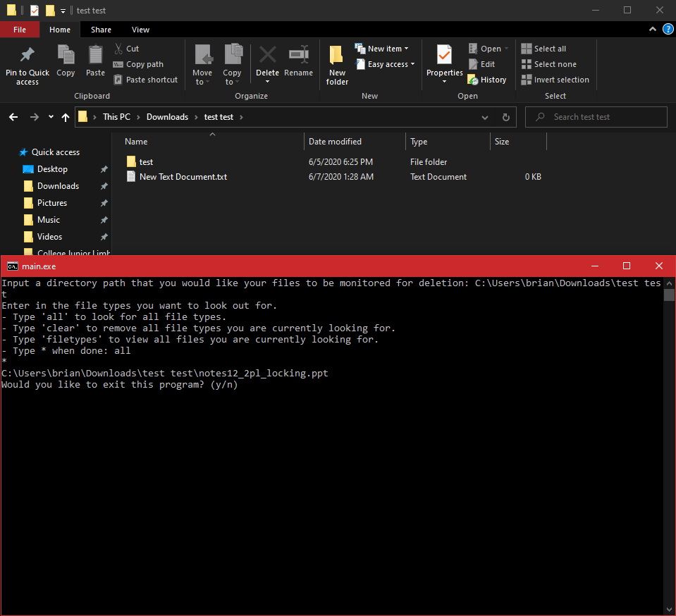Open Properties for the selection
676x616 pixels.
coord(444,62)
